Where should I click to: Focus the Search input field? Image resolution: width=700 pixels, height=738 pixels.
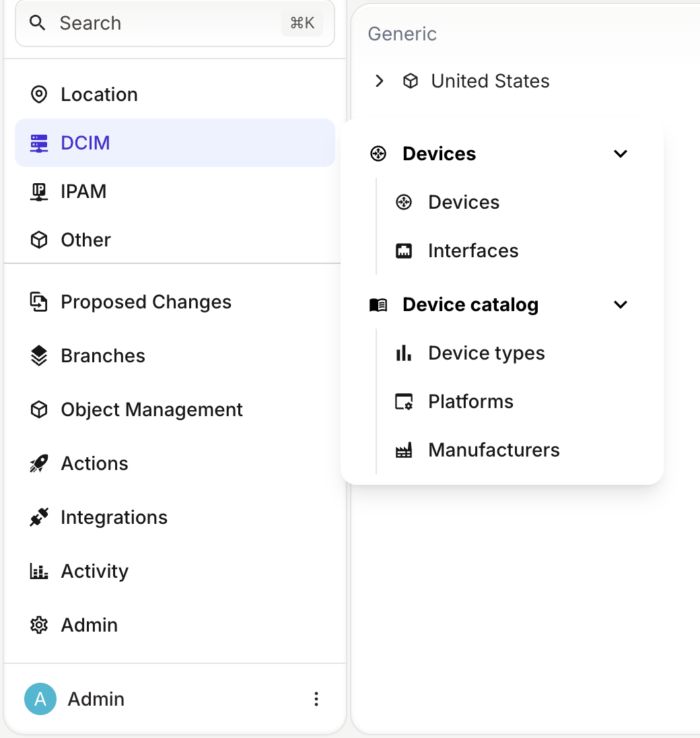pyautogui.click(x=175, y=23)
